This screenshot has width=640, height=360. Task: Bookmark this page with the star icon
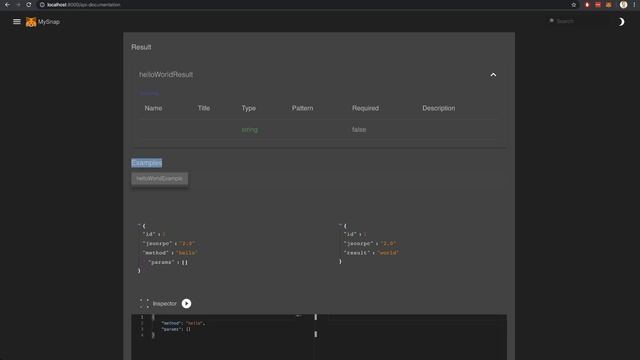pos(573,5)
